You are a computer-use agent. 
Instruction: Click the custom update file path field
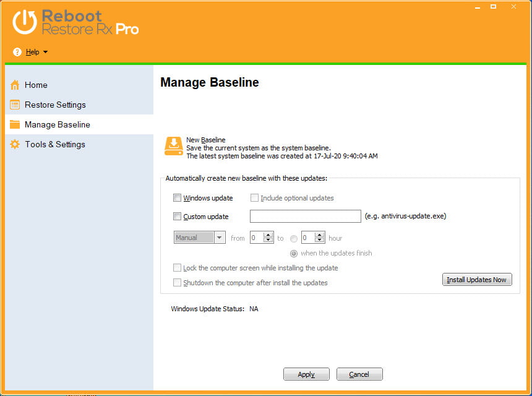pos(306,216)
